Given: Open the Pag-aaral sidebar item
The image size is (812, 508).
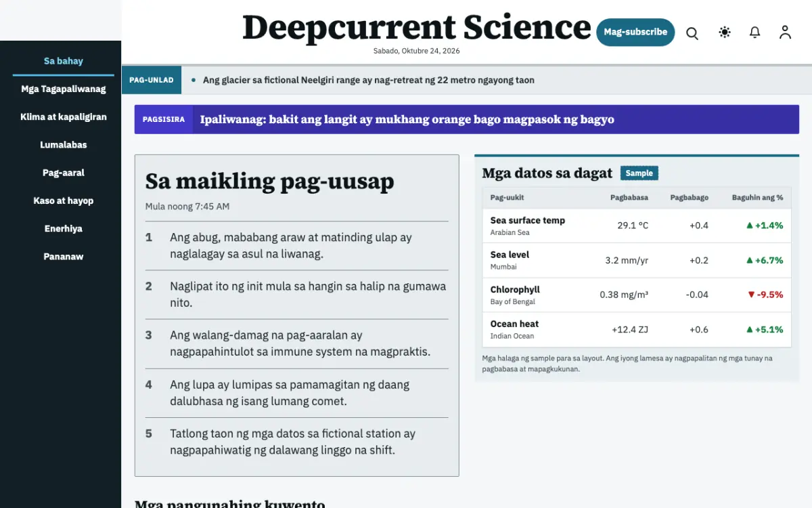Looking at the screenshot, I should (64, 173).
